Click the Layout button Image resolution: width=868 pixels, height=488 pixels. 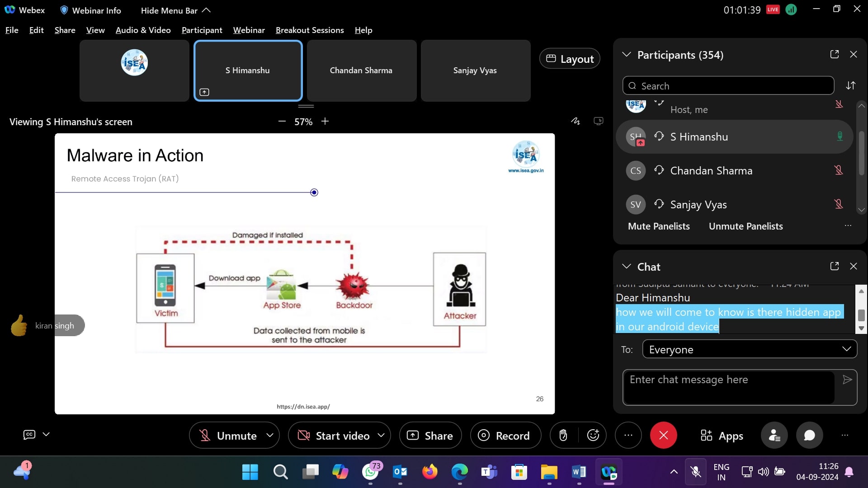(x=570, y=59)
